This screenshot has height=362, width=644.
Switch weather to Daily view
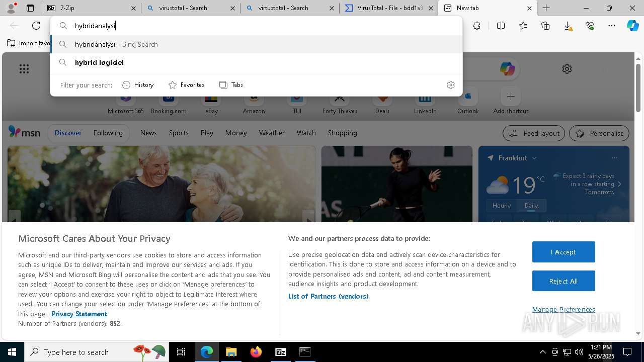pos(531,206)
